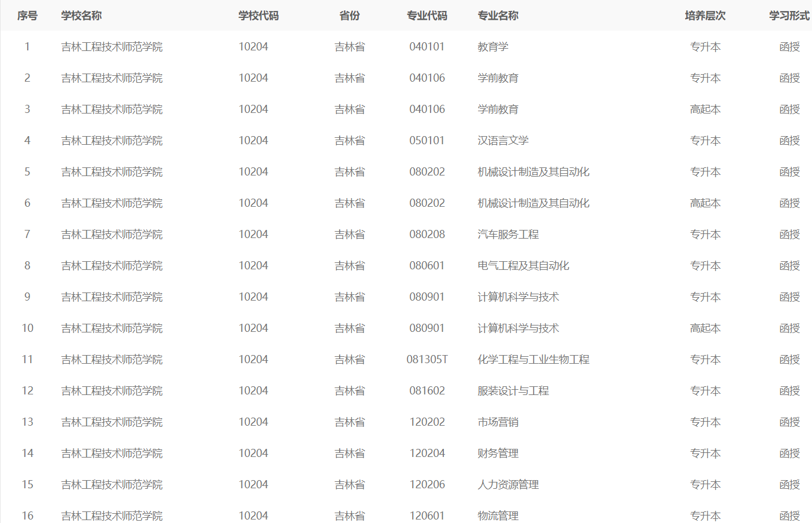Select 学前教育 in row 2
812x523 pixels.
(498, 78)
